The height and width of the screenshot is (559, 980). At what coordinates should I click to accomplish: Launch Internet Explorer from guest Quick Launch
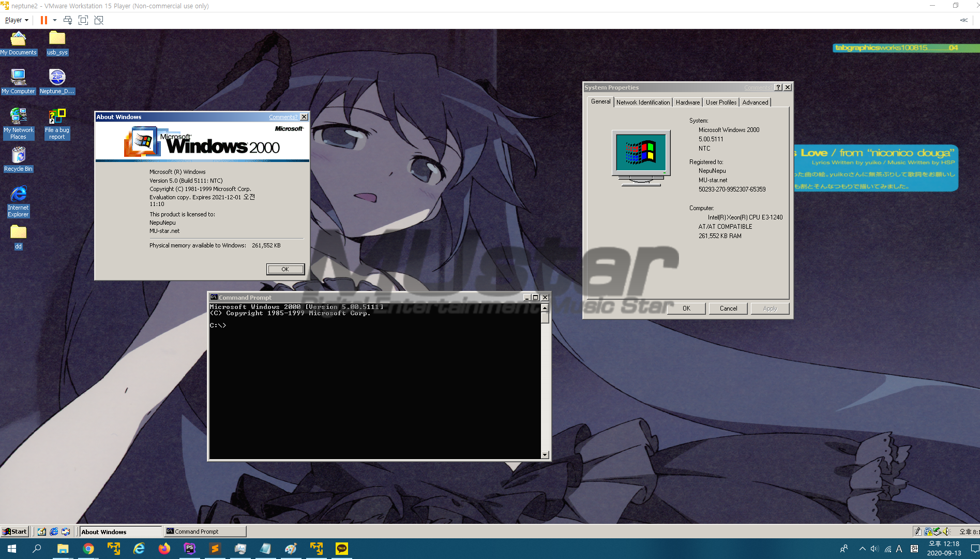(54, 532)
